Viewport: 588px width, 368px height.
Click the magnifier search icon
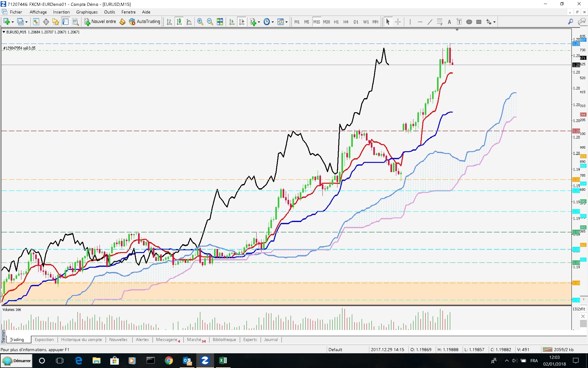[570, 22]
